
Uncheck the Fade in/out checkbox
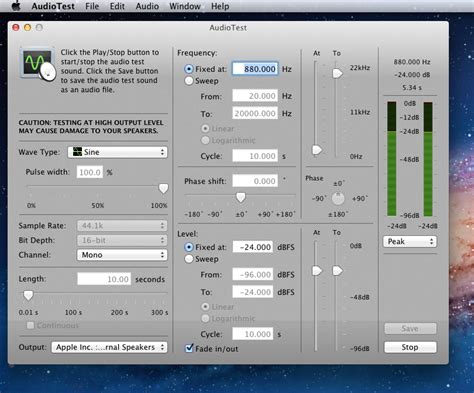[x=189, y=348]
